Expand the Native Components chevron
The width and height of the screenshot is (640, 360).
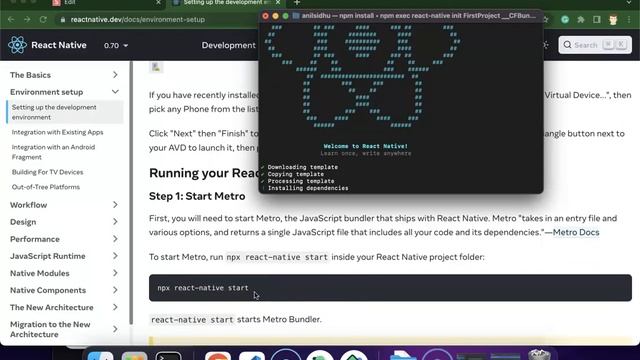(x=115, y=290)
